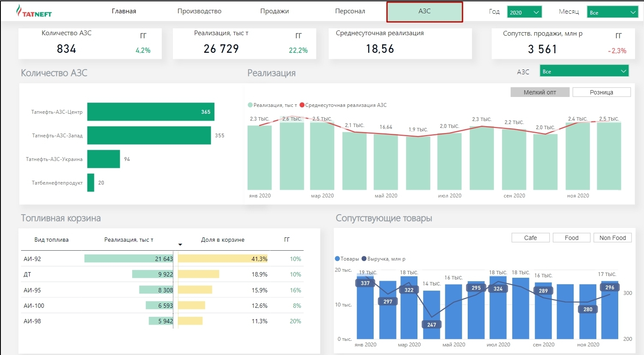Click the 9 922 sales value
The height and width of the screenshot is (355, 644).
(x=166, y=274)
